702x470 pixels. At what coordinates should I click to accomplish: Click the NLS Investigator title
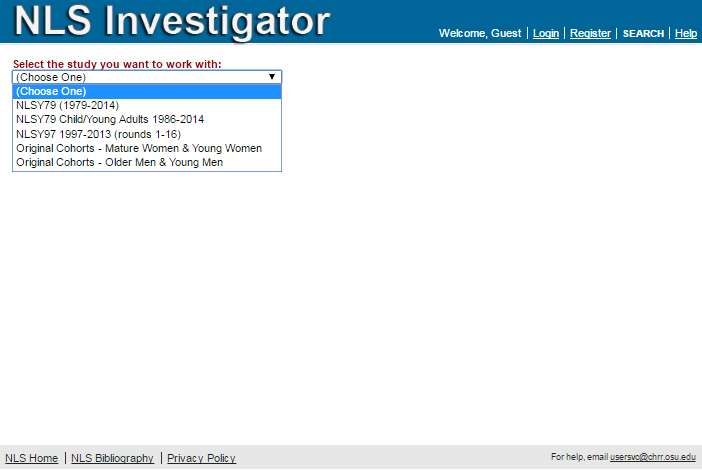click(x=172, y=21)
